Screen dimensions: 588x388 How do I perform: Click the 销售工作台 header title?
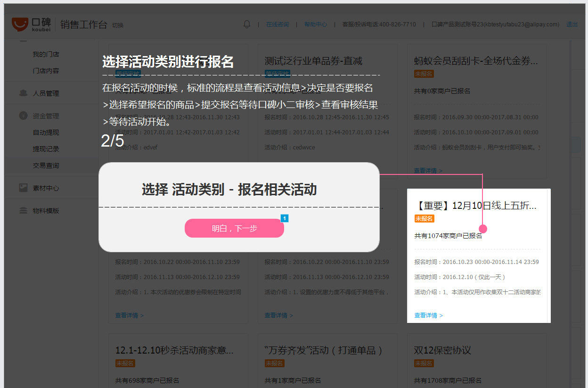84,25
